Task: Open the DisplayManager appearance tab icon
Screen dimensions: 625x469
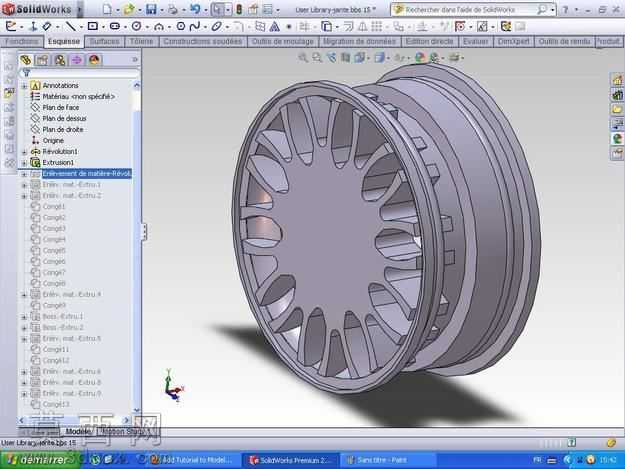Action: (x=94, y=60)
